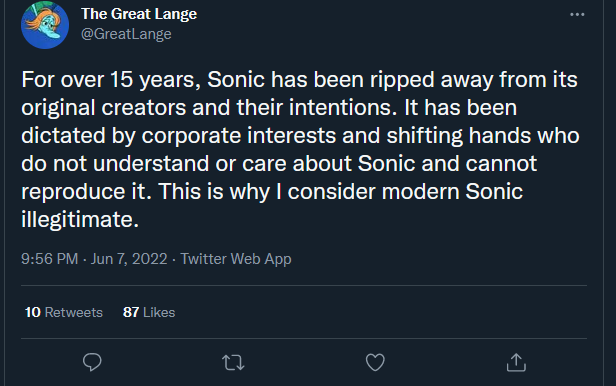The image size is (616, 386).
Task: View the 10 Retweets list
Action: tap(64, 312)
